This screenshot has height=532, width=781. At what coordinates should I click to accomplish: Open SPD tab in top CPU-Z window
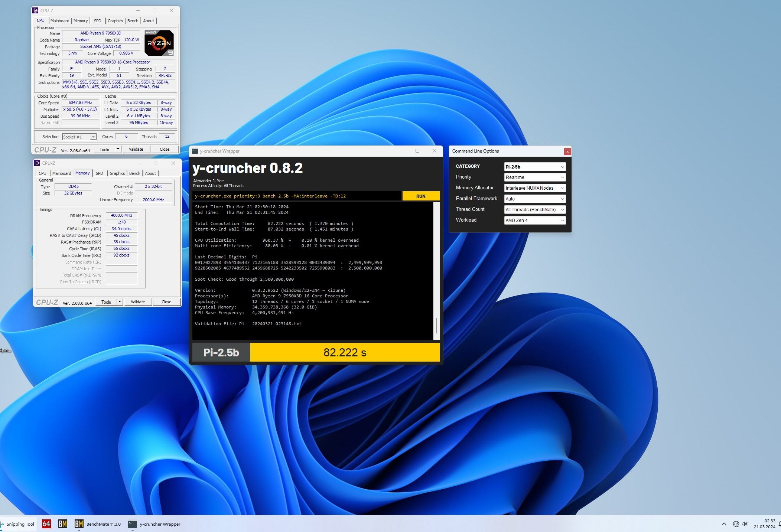98,21
